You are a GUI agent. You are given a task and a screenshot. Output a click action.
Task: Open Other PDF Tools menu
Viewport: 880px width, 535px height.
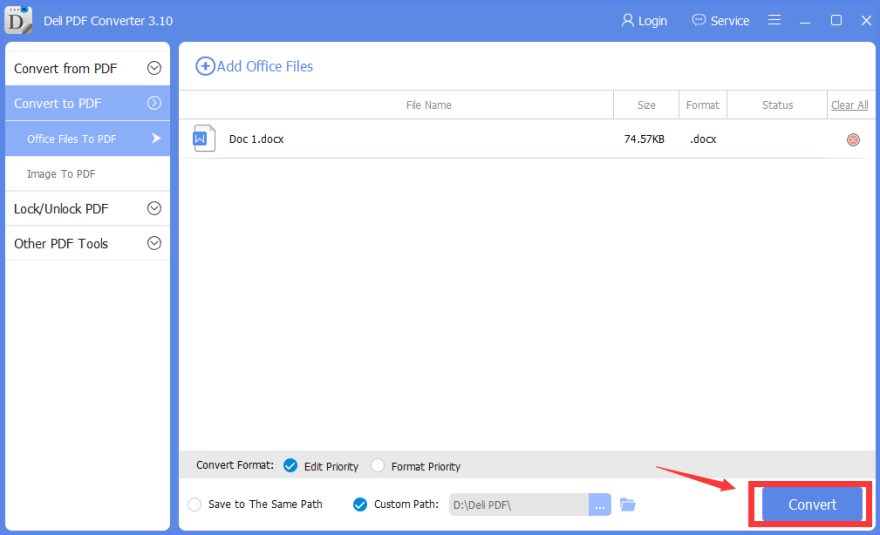88,243
